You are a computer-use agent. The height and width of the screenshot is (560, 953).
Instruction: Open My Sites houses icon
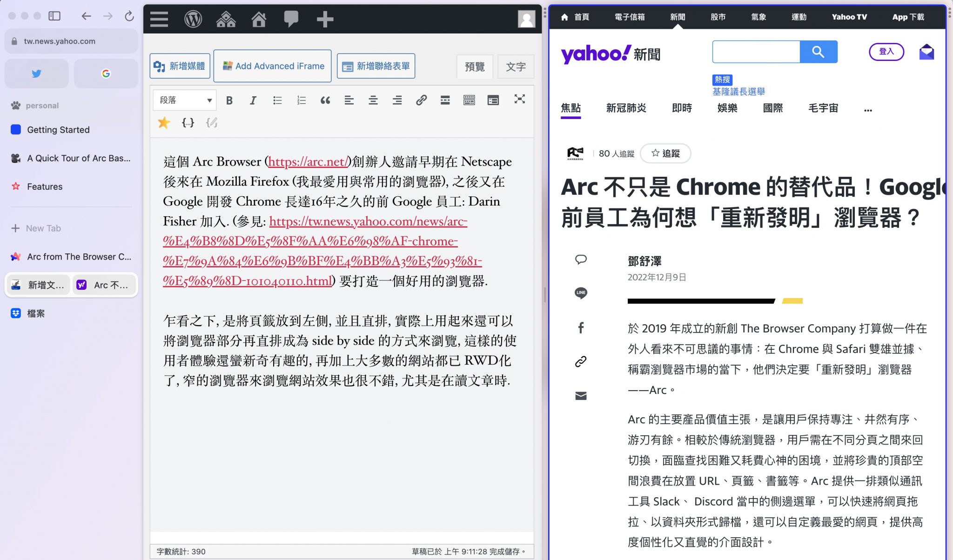pyautogui.click(x=226, y=19)
